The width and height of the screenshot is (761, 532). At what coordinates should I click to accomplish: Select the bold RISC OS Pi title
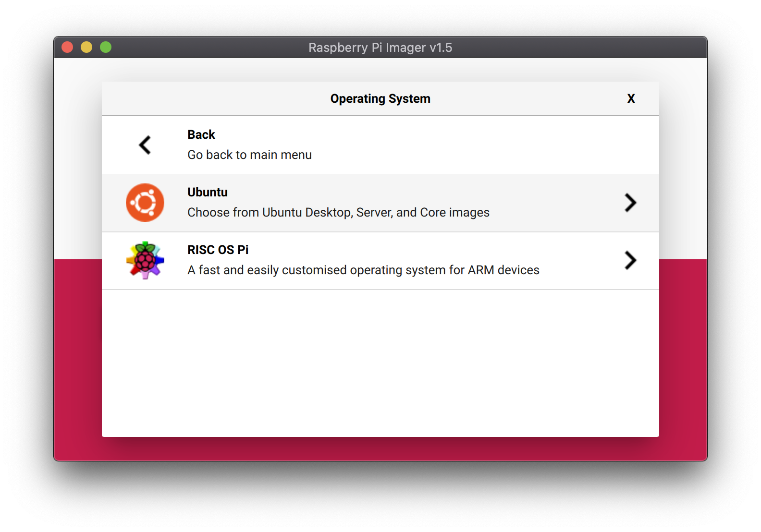(x=218, y=250)
